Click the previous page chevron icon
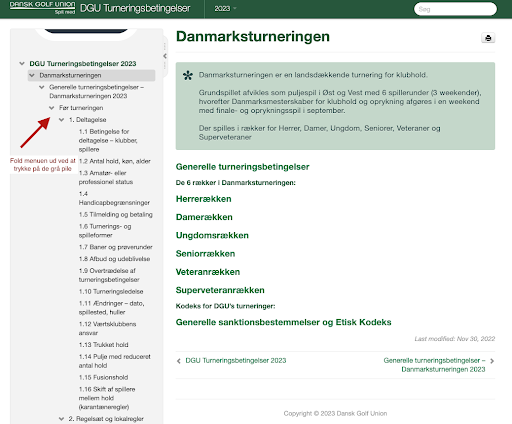The image size is (512, 424). tap(179, 361)
